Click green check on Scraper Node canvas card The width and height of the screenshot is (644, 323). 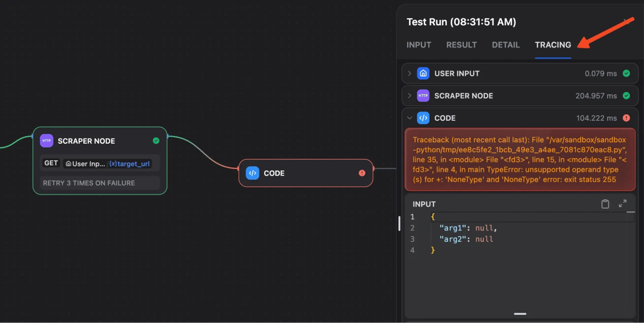click(x=156, y=141)
